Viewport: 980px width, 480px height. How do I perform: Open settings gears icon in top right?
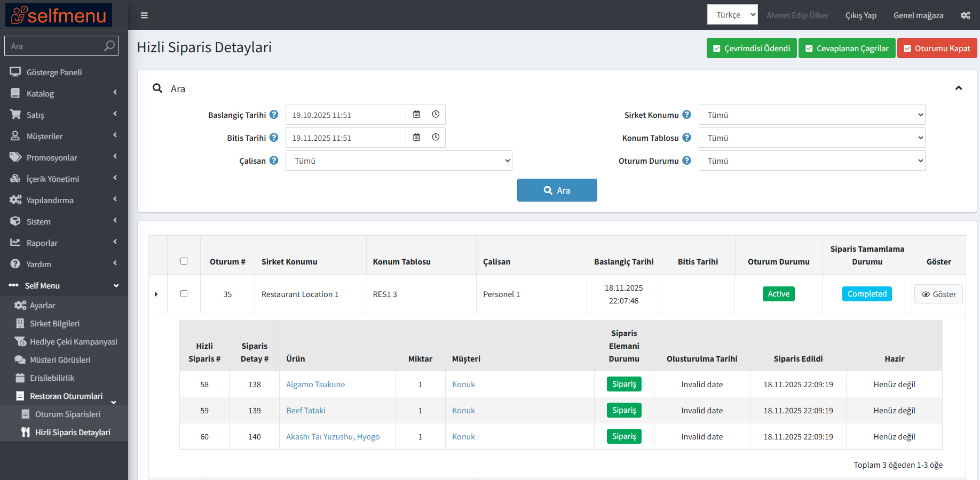[965, 15]
